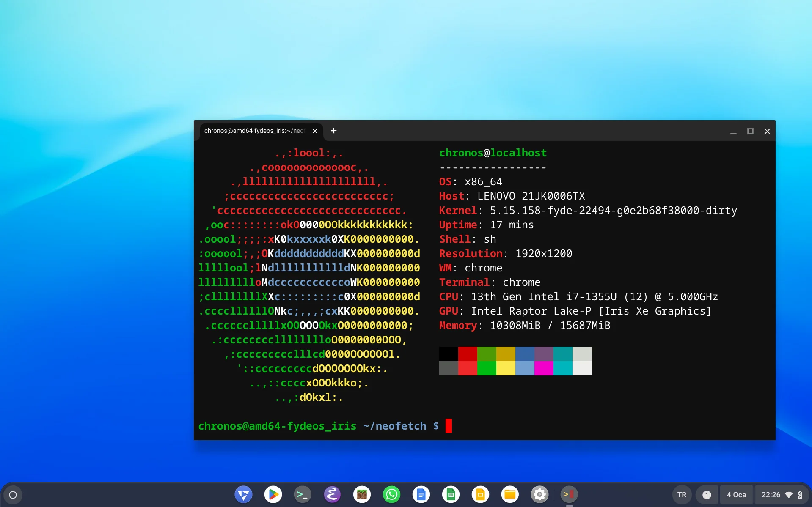Click the Resolution 1920x1200 text
The image size is (812, 507).
point(506,254)
